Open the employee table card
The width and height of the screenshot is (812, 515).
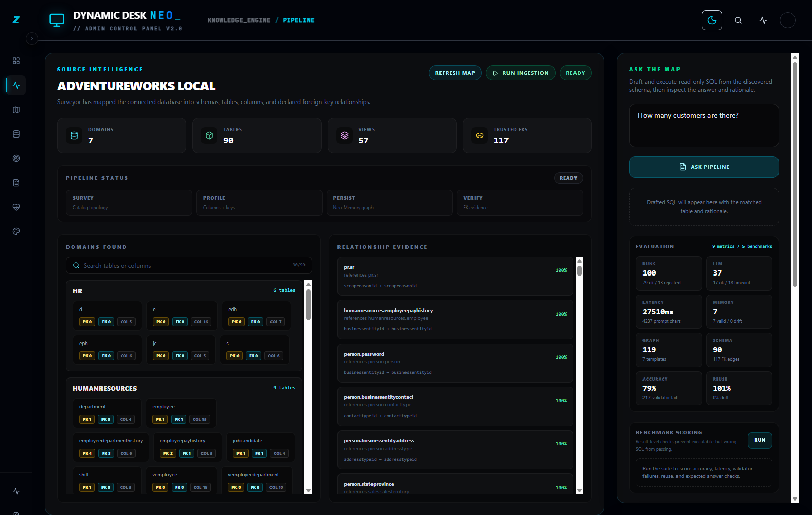(x=181, y=413)
